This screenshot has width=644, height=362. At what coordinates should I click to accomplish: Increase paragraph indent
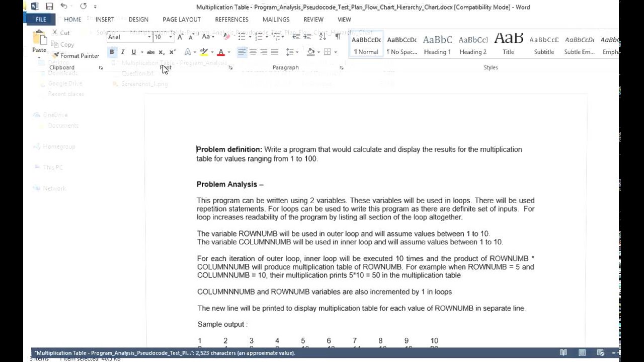(307, 37)
